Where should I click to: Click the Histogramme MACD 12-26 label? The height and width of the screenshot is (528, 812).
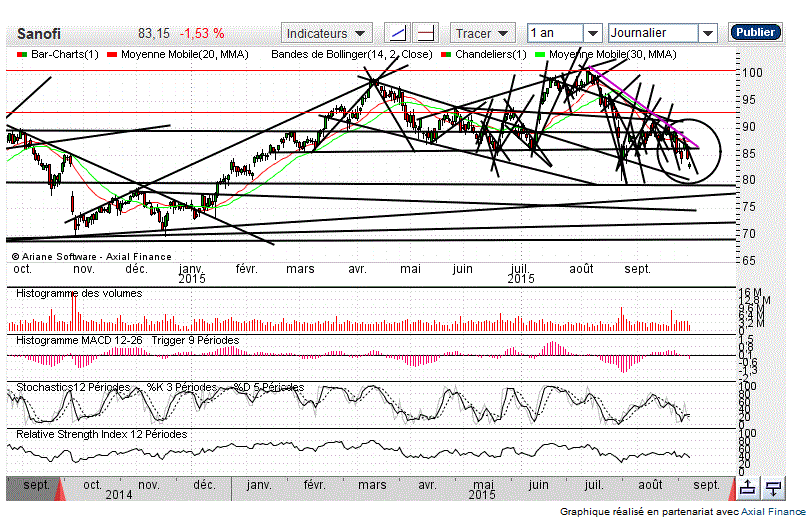click(x=79, y=341)
